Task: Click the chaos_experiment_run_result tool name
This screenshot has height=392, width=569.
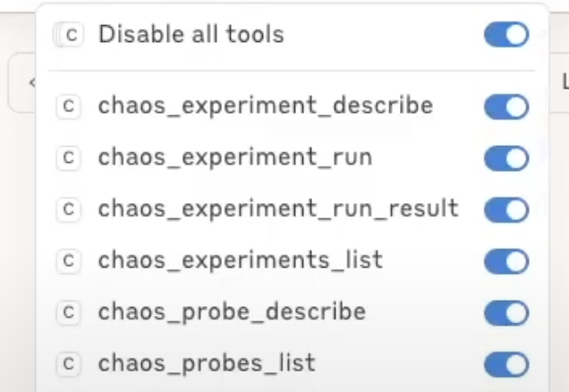Action: pyautogui.click(x=278, y=209)
